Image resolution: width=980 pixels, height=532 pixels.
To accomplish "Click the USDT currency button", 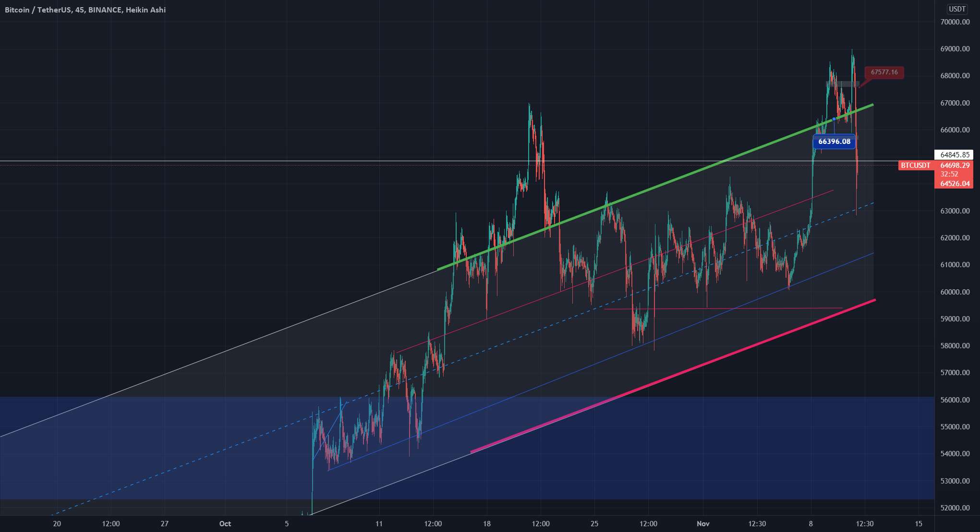I will (x=957, y=9).
